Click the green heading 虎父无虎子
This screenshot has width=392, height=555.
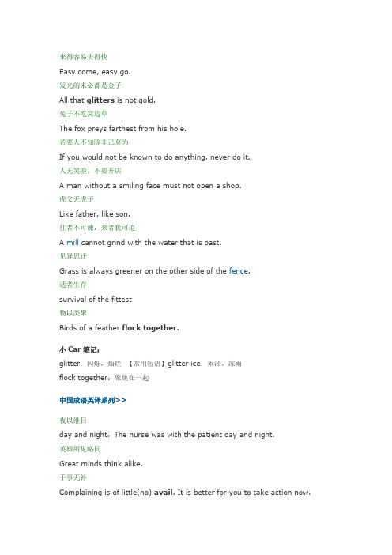pyautogui.click(x=77, y=199)
